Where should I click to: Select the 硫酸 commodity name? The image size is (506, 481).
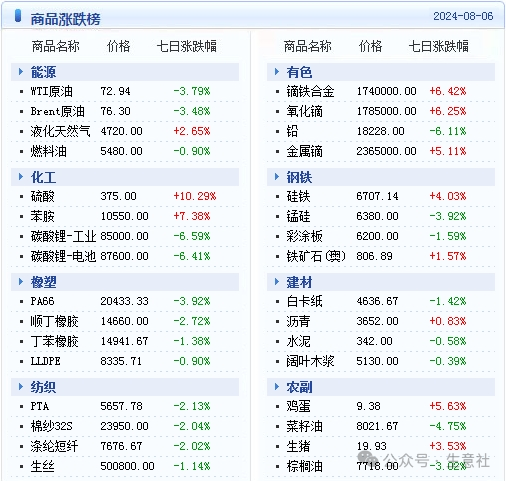42,196
